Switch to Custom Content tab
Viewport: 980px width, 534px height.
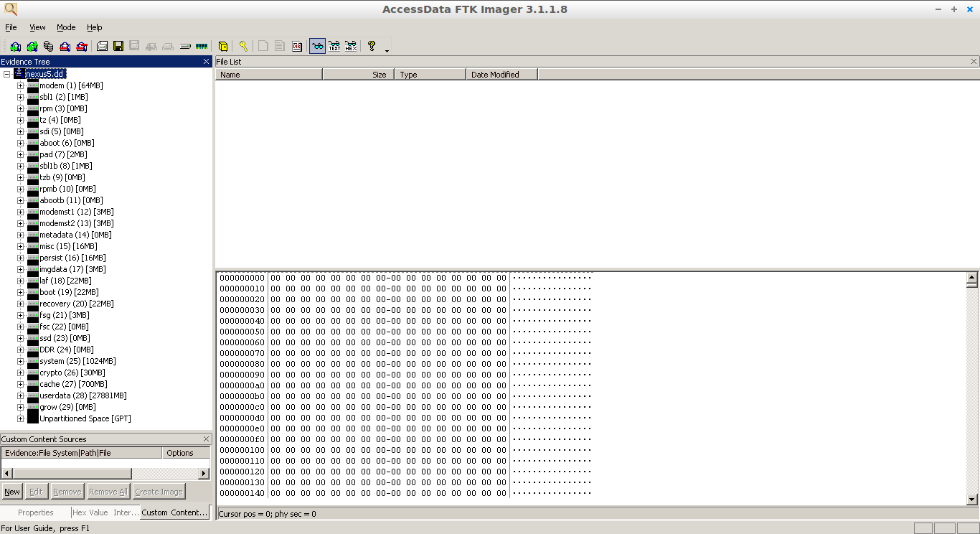[x=175, y=512]
